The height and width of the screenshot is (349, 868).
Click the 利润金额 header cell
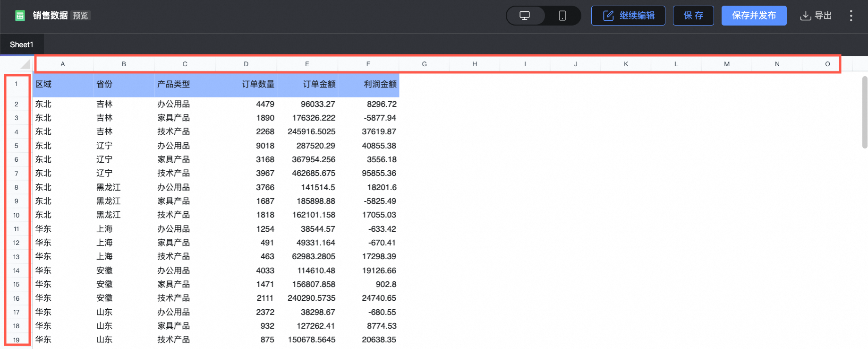click(x=368, y=84)
